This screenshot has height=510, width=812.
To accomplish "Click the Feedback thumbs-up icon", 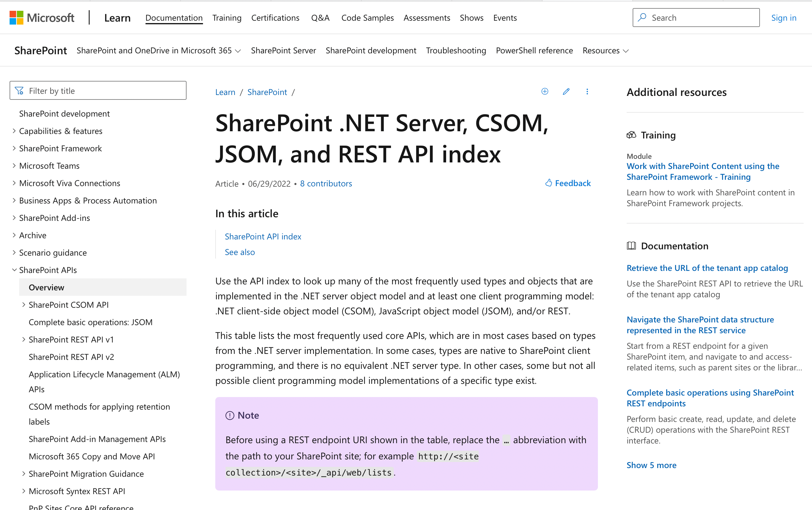I will (x=549, y=183).
